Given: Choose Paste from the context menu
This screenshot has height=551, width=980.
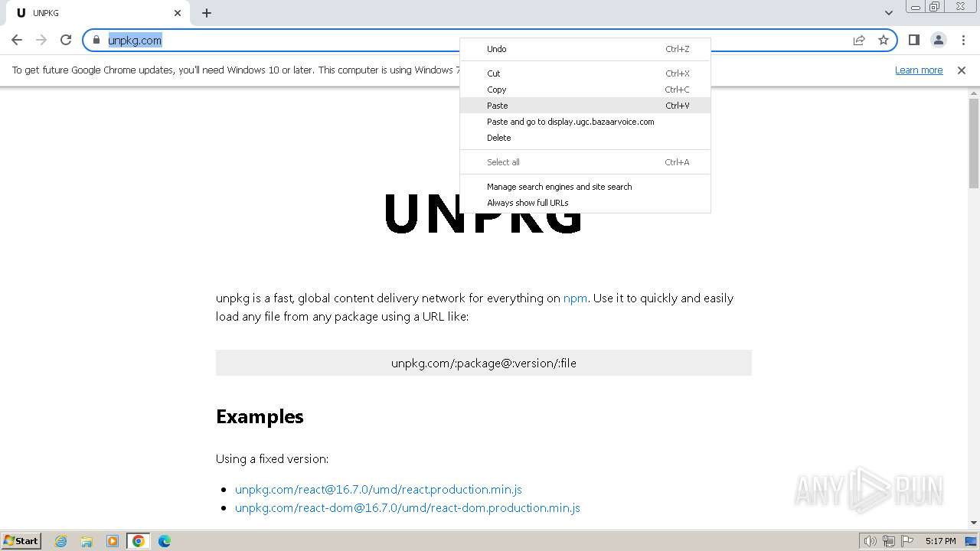Looking at the screenshot, I should pyautogui.click(x=585, y=106).
